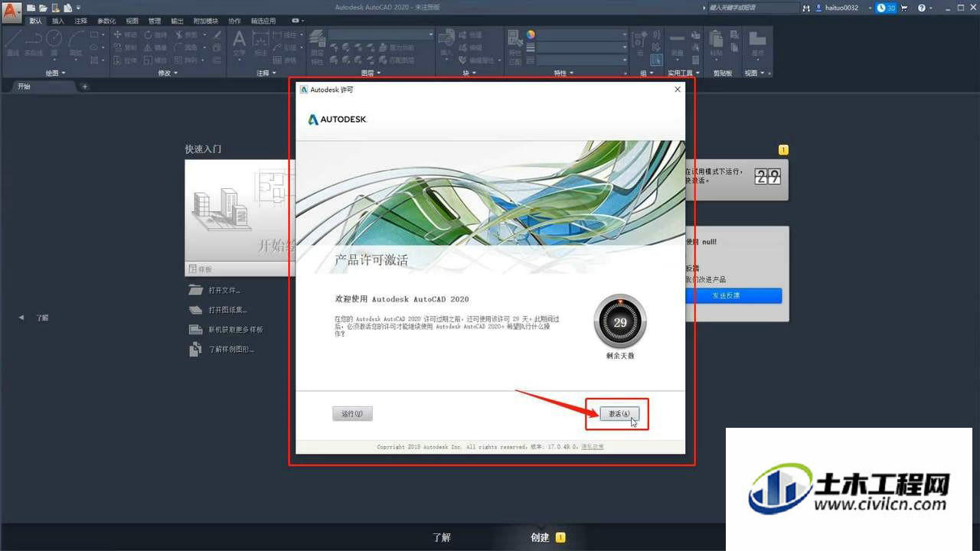Select the Polyline (多段线) draw tool
980x551 pixels.
(33, 43)
